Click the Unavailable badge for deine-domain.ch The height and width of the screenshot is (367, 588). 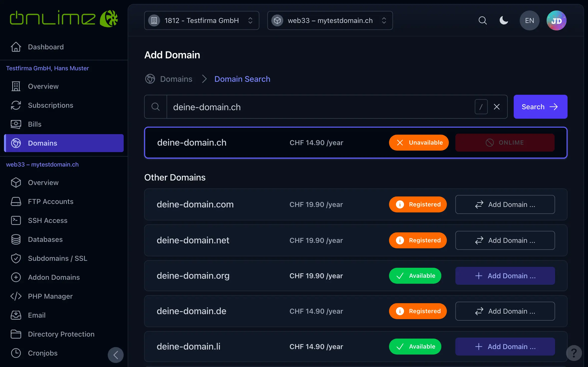pyautogui.click(x=419, y=143)
